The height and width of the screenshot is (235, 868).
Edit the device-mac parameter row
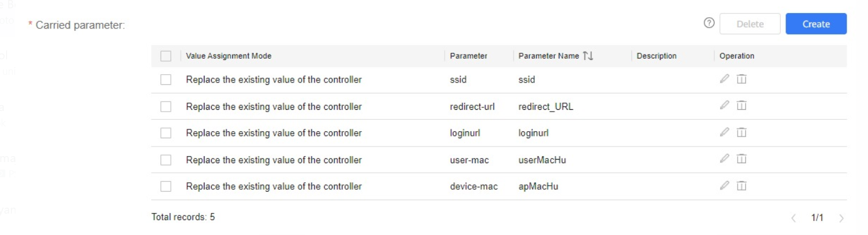click(724, 186)
